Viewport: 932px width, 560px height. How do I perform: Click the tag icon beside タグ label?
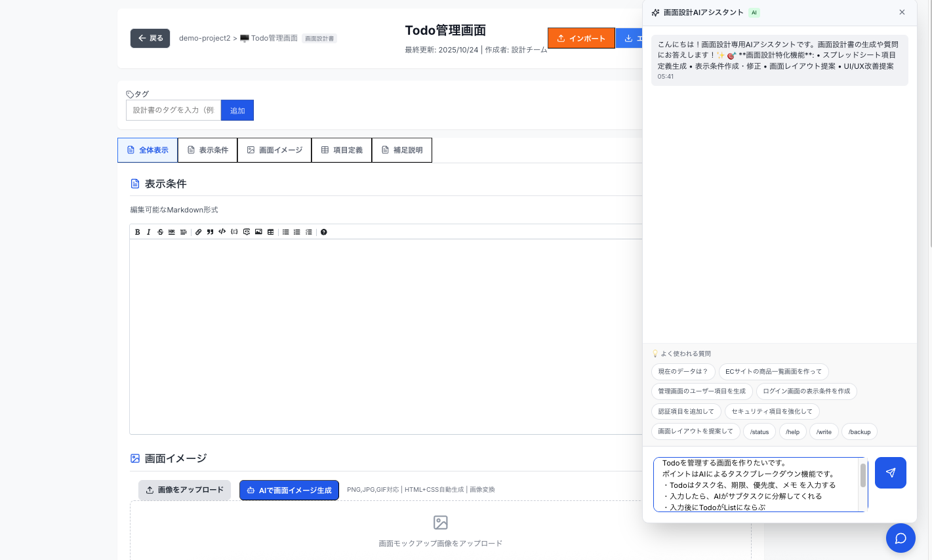130,94
